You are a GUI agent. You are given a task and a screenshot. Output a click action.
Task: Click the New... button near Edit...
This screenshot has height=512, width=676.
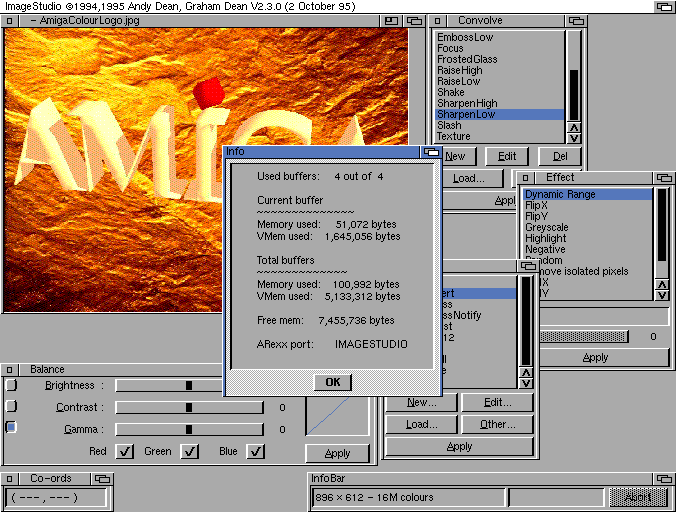[x=422, y=403]
